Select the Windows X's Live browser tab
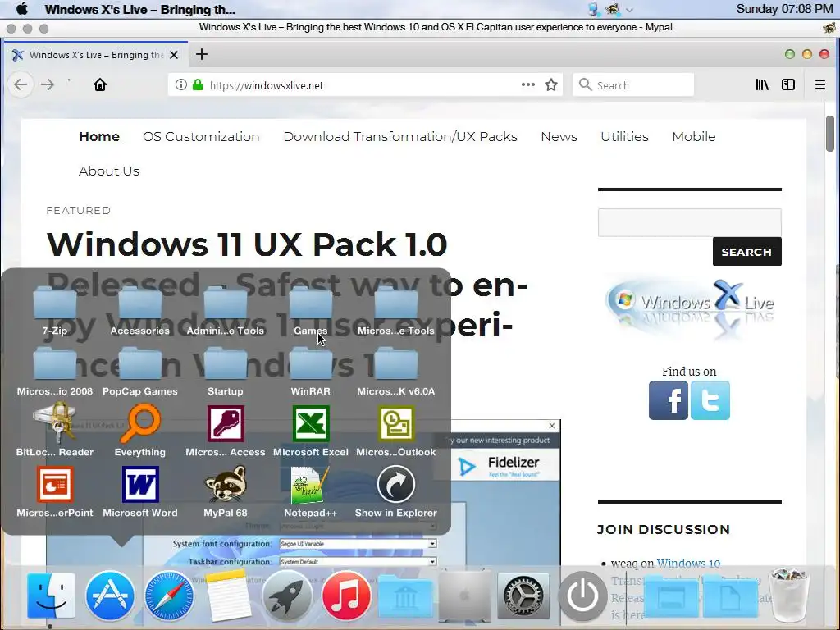The image size is (840, 630). 95,55
